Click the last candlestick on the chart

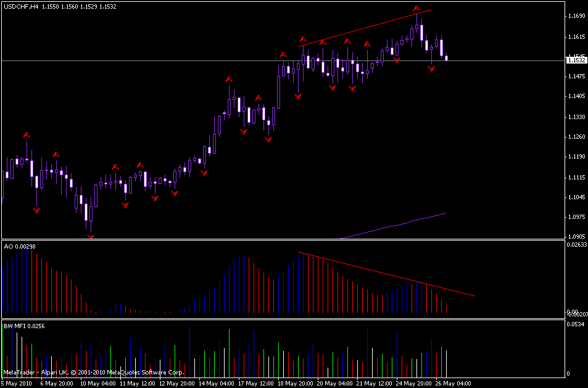coord(447,58)
